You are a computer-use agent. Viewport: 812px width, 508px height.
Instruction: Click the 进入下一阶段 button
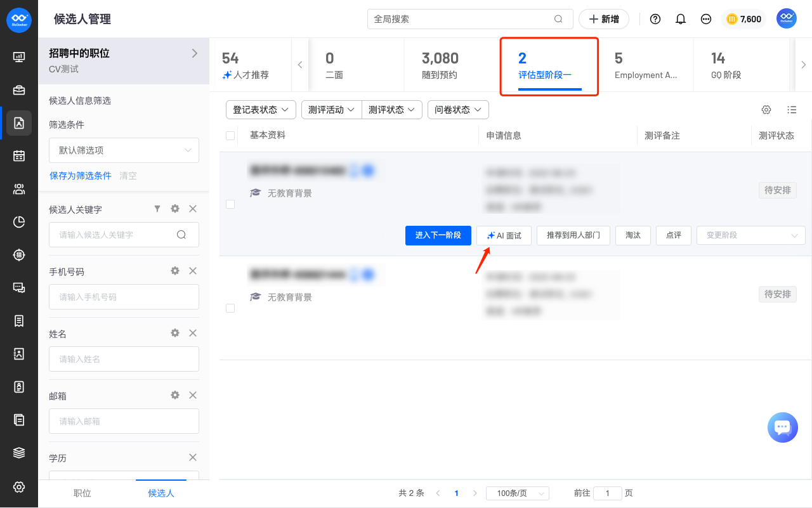438,235
